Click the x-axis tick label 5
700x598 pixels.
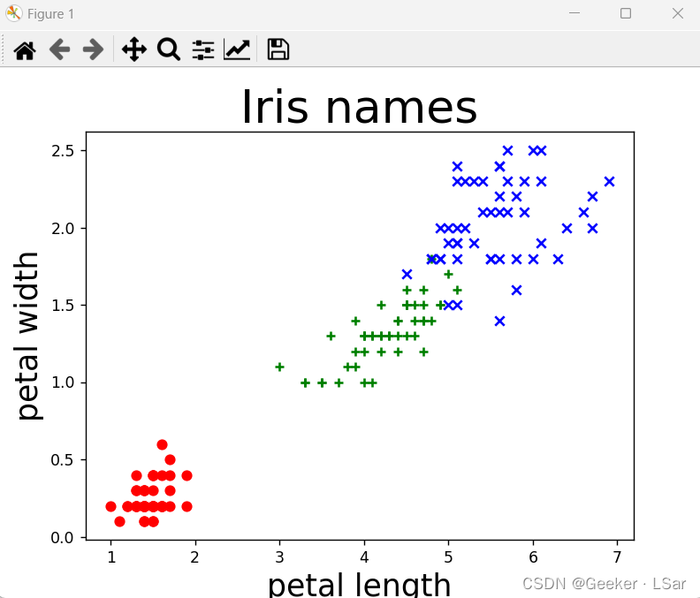(449, 557)
